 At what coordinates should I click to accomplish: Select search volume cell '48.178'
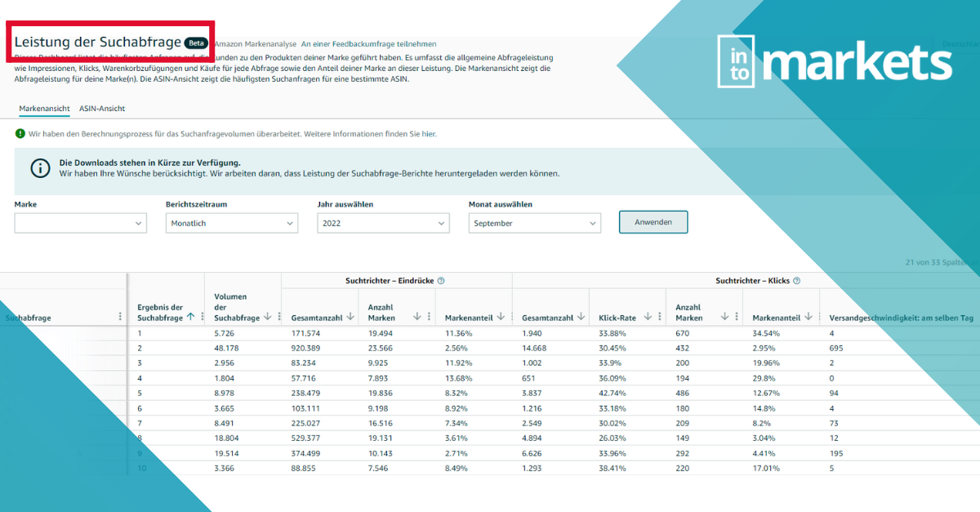point(227,348)
